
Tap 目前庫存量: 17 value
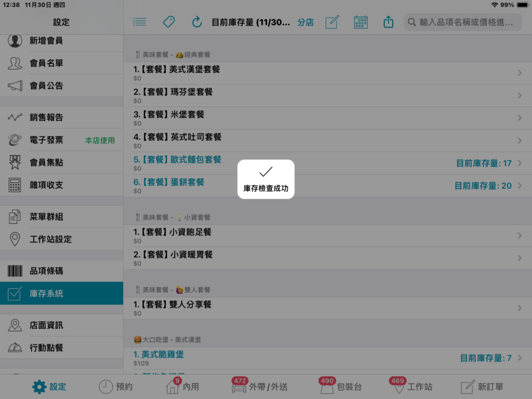[x=484, y=163]
